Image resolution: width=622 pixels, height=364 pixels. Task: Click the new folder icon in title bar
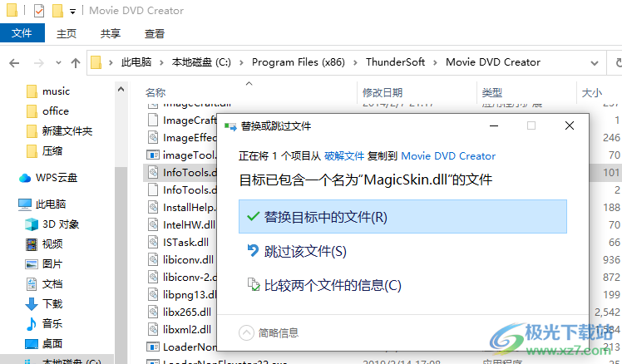click(58, 11)
